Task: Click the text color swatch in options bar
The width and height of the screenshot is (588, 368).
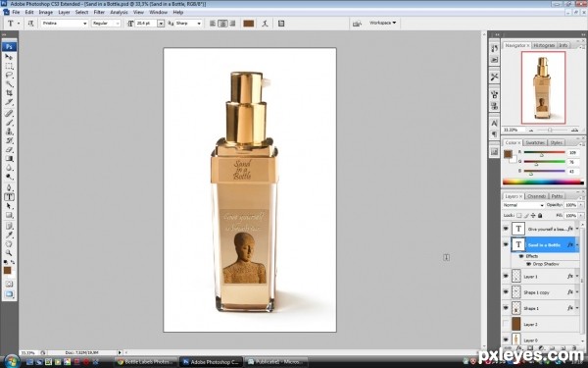Action: pyautogui.click(x=249, y=24)
